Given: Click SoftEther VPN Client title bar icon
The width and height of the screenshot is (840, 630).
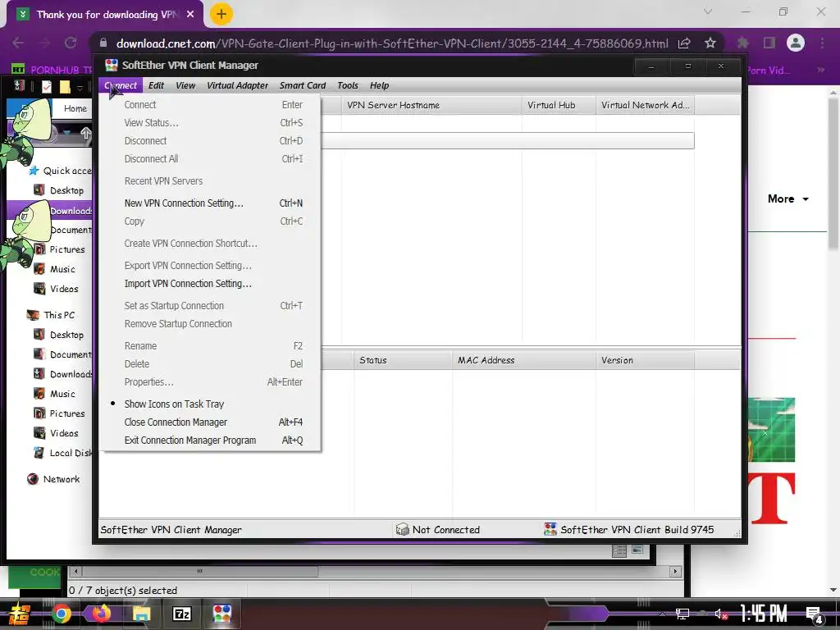Looking at the screenshot, I should pos(112,66).
